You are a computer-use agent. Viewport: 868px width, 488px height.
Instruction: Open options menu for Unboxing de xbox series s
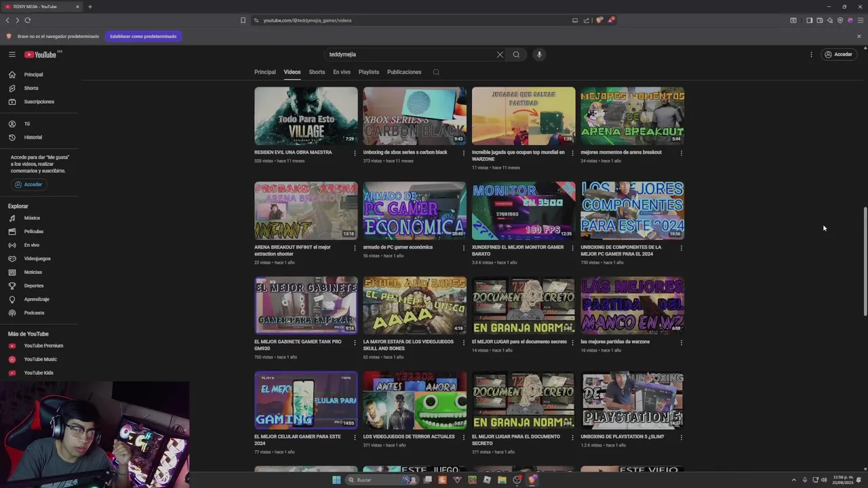click(x=464, y=153)
